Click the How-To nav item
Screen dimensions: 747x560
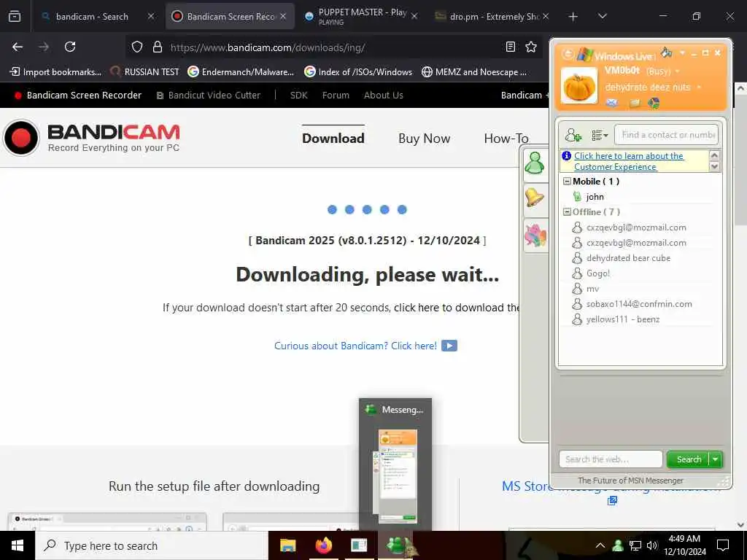[x=506, y=139]
